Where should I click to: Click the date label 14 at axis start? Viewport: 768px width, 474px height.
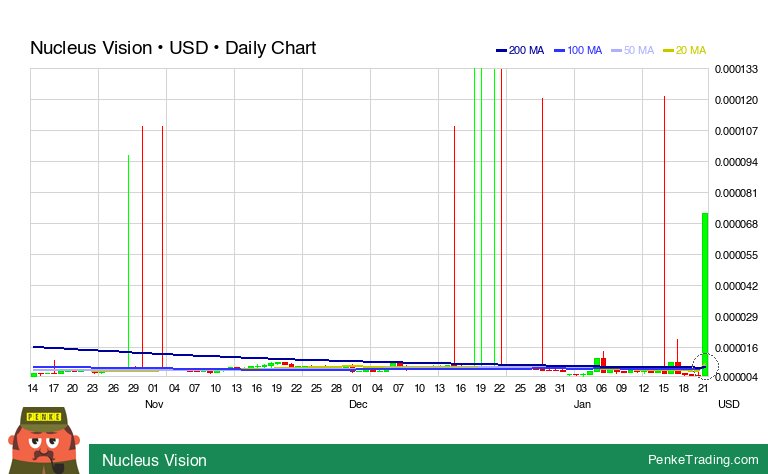click(x=33, y=388)
